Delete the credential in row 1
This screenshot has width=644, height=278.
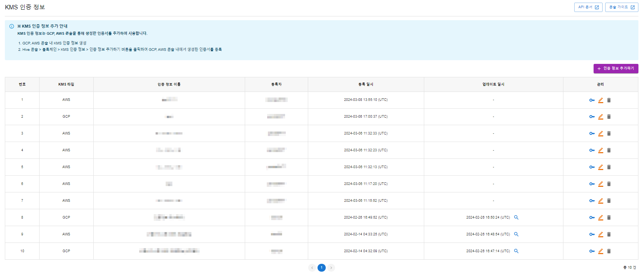point(609,100)
